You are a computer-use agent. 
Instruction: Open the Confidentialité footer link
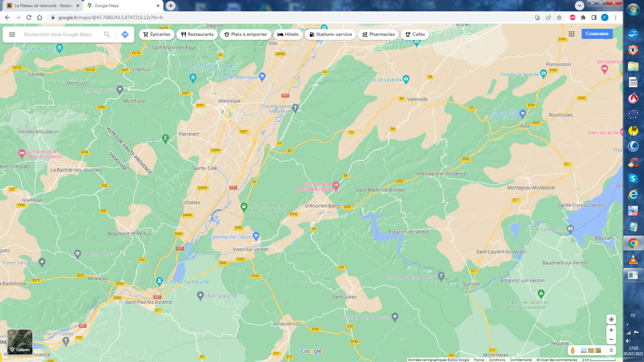click(521, 360)
